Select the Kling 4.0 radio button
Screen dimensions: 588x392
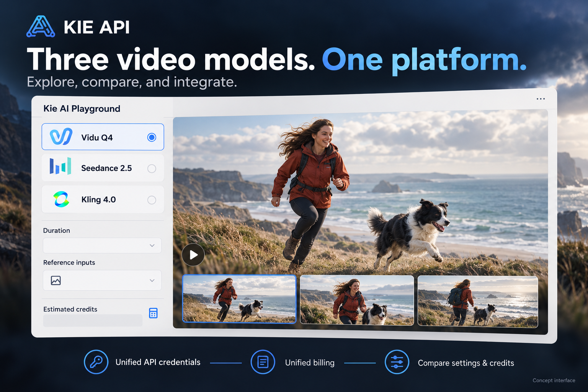[x=152, y=200]
